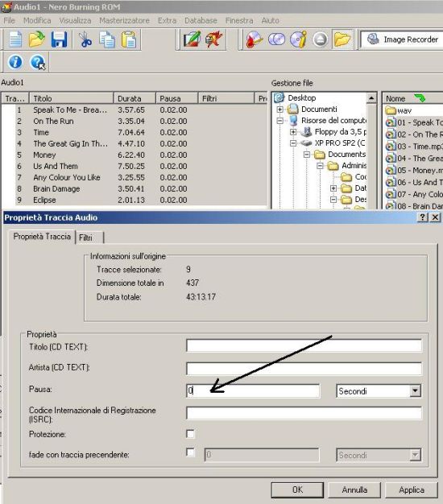The height and width of the screenshot is (504, 443).
Task: Click the Eject disc icon
Action: [x=321, y=39]
